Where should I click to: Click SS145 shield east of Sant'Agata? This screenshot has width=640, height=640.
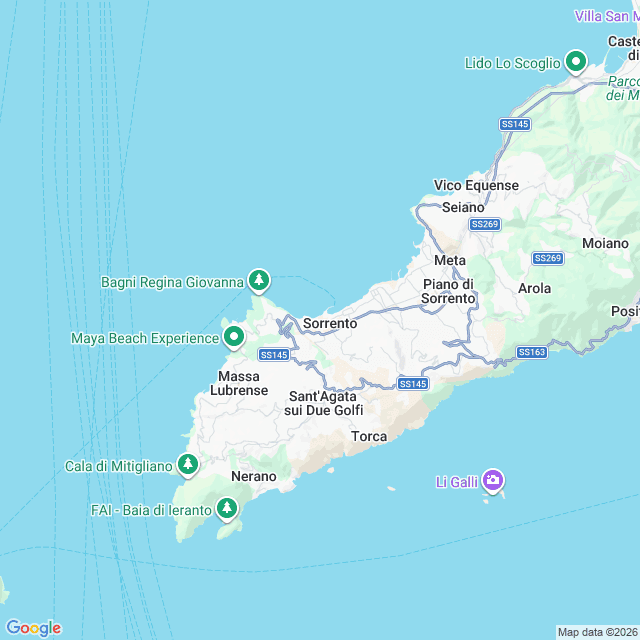pyautogui.click(x=413, y=384)
